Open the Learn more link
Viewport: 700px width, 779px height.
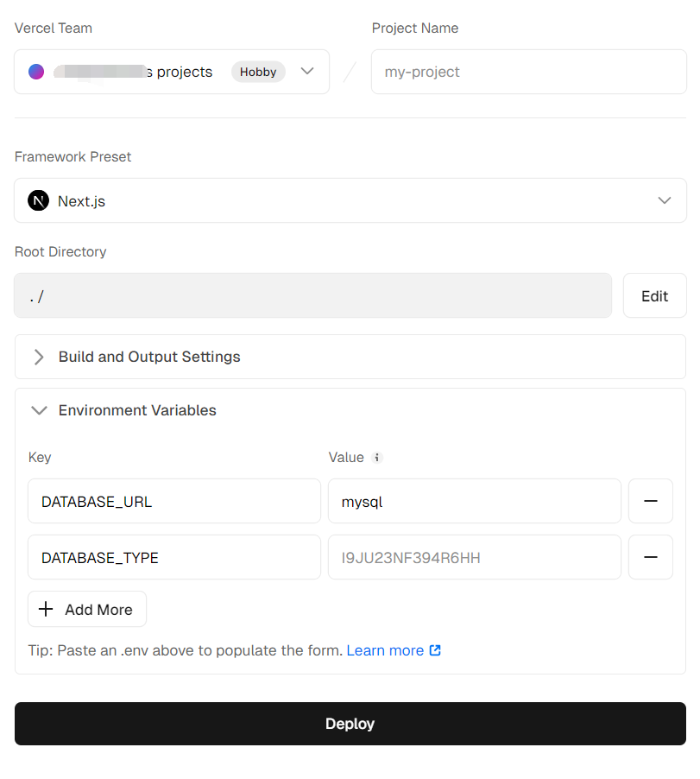(x=385, y=650)
